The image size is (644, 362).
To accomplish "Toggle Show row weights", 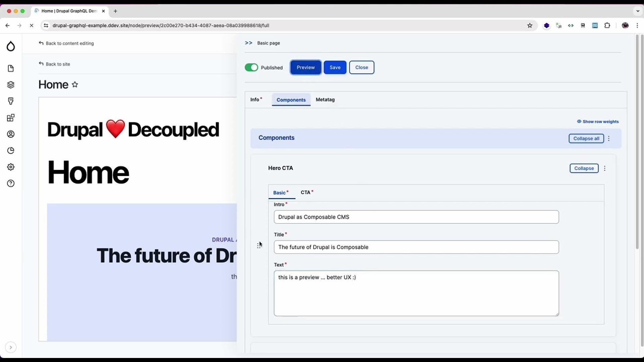I will click(598, 122).
